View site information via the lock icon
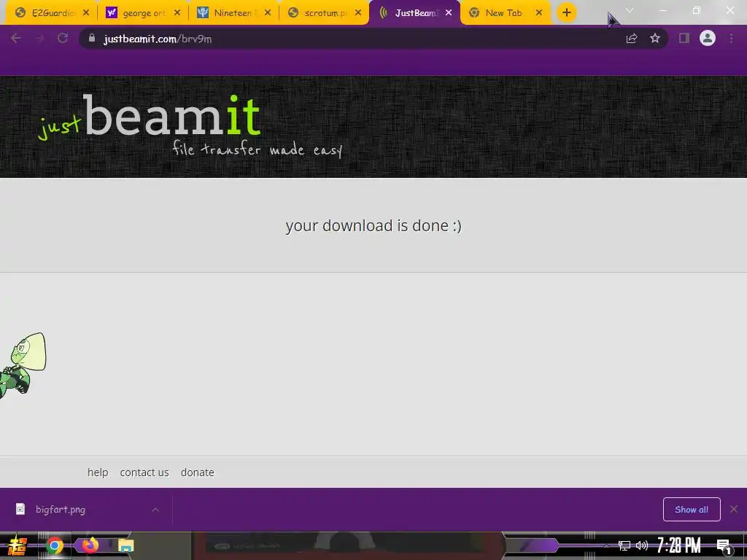The width and height of the screenshot is (747, 560). tap(92, 38)
